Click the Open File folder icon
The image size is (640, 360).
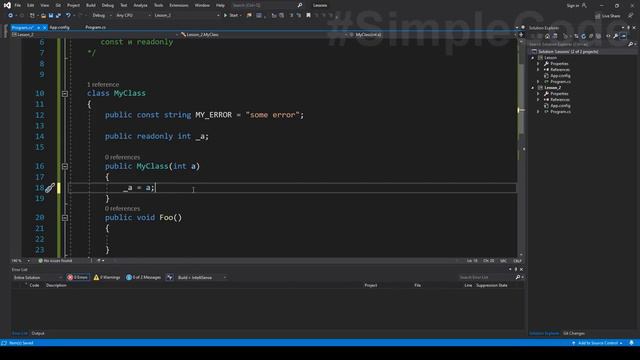[x=43, y=16]
